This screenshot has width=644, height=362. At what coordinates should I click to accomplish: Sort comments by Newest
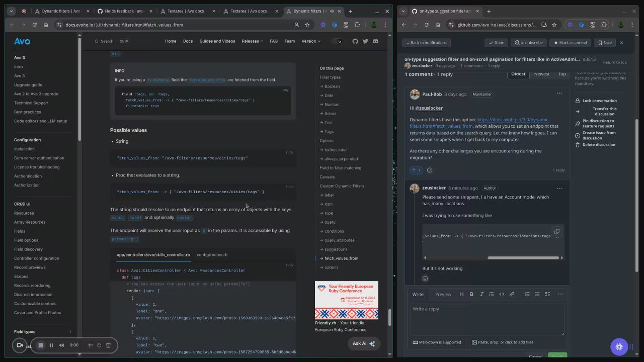pyautogui.click(x=542, y=74)
